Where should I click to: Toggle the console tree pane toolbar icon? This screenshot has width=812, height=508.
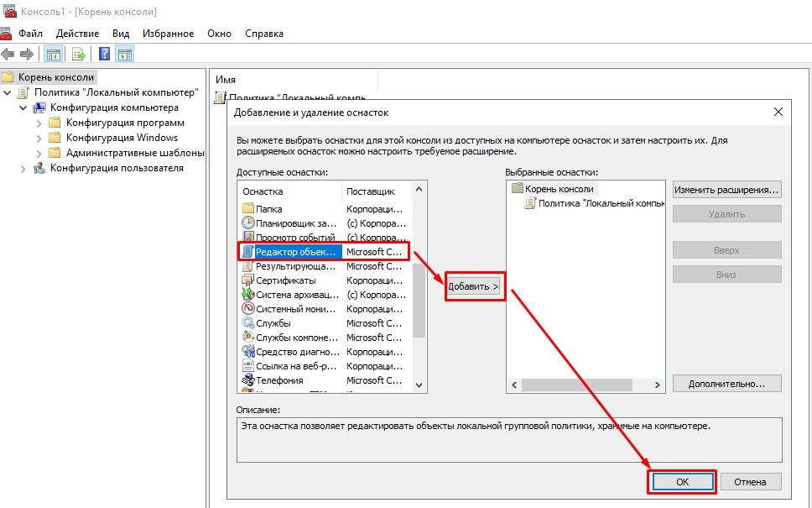click(53, 54)
